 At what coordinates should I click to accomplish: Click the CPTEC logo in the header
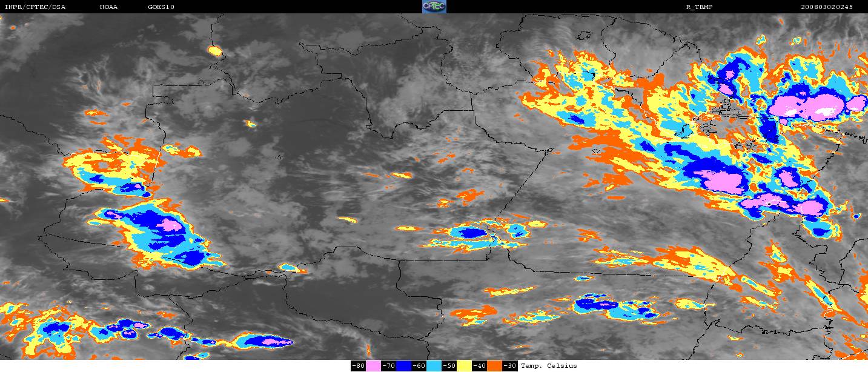(x=434, y=7)
